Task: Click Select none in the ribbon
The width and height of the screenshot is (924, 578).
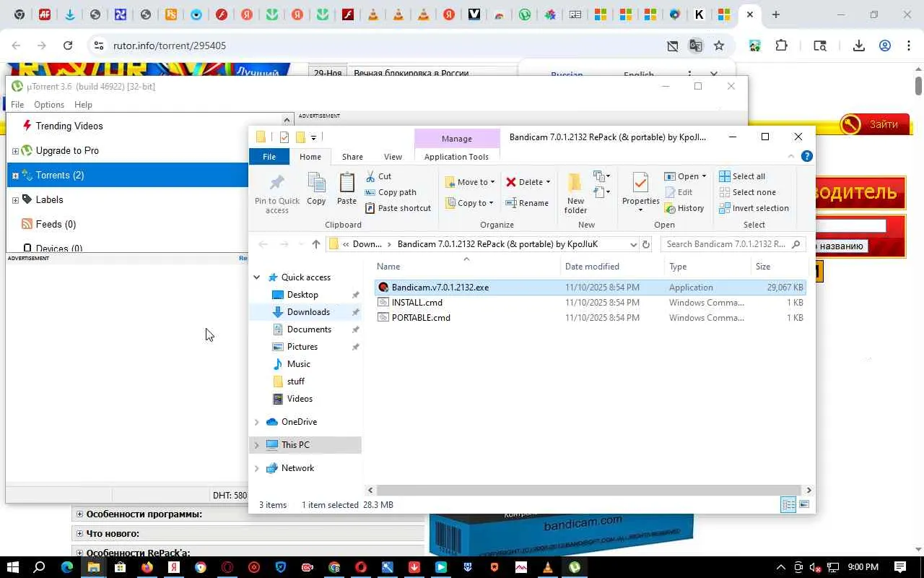Action: point(747,192)
